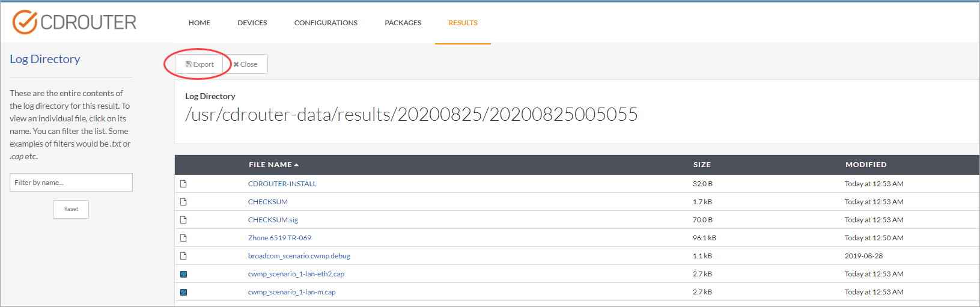Click the Export button
The image size is (980, 307).
199,64
